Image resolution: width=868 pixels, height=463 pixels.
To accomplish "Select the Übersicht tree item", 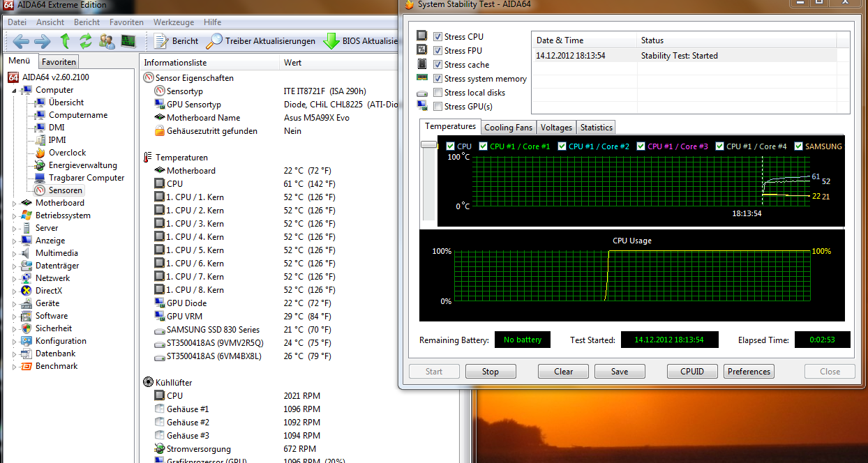I will [66, 103].
